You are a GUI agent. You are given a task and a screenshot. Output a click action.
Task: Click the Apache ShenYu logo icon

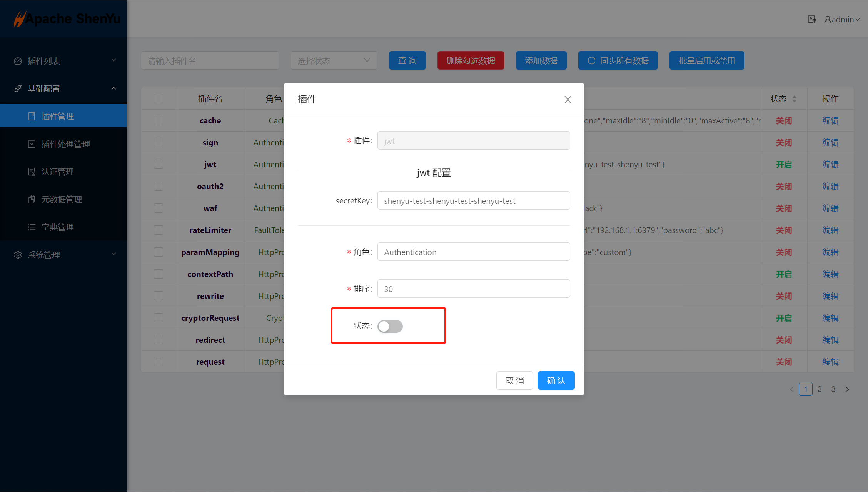pos(19,19)
